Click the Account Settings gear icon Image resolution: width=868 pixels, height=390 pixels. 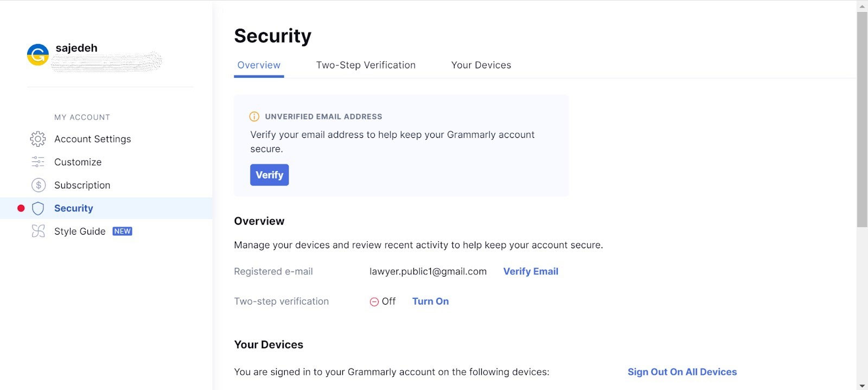pyautogui.click(x=38, y=139)
